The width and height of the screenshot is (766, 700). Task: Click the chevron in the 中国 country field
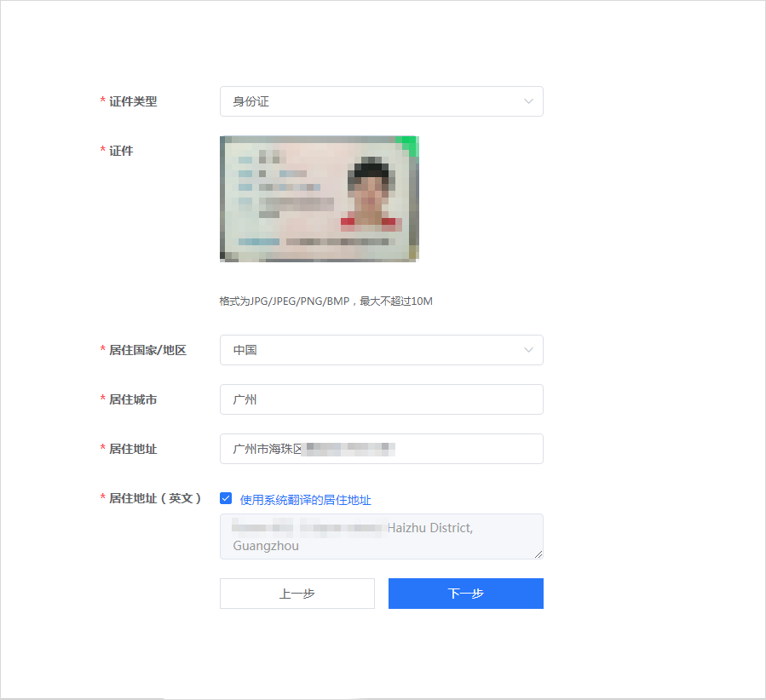[x=530, y=350]
